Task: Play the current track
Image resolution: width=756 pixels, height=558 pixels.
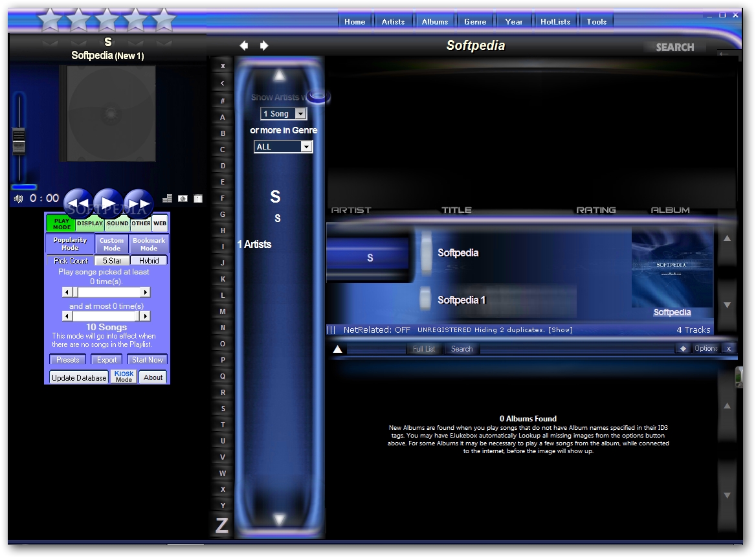Action: [109, 203]
